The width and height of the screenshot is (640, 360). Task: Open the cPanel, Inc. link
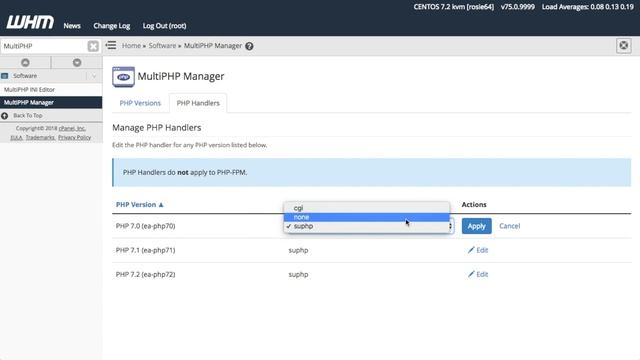coord(72,128)
